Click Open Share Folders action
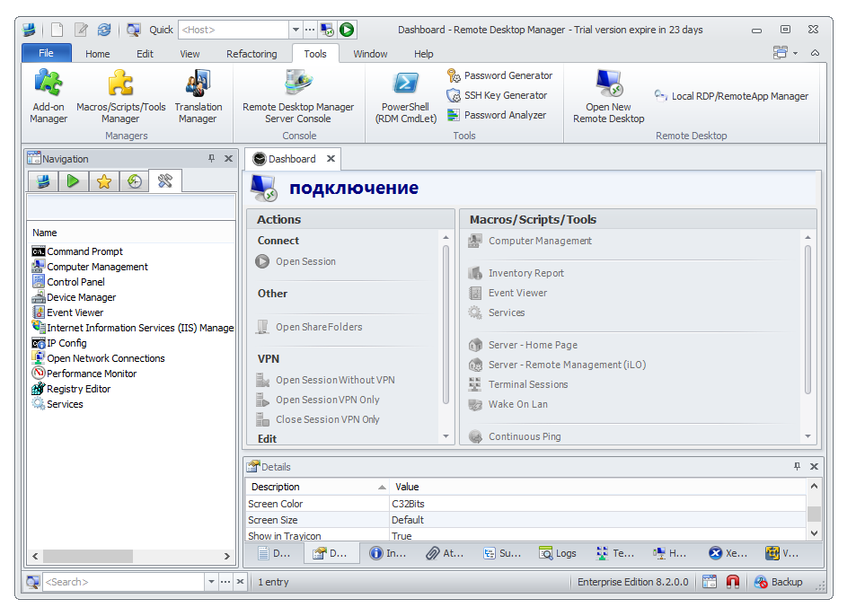 pyautogui.click(x=309, y=327)
